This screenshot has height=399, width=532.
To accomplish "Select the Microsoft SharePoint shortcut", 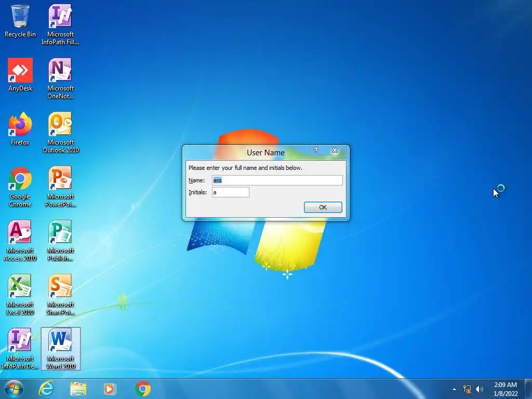I will pos(60,295).
